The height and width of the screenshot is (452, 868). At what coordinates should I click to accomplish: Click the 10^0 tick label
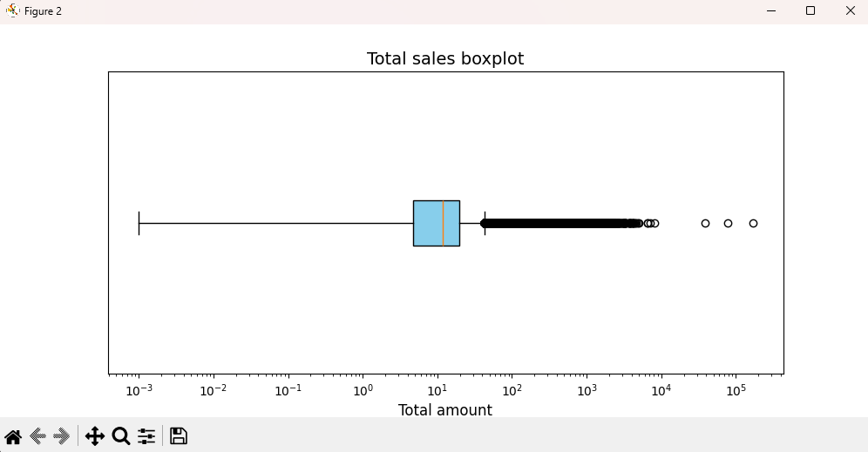tap(363, 390)
